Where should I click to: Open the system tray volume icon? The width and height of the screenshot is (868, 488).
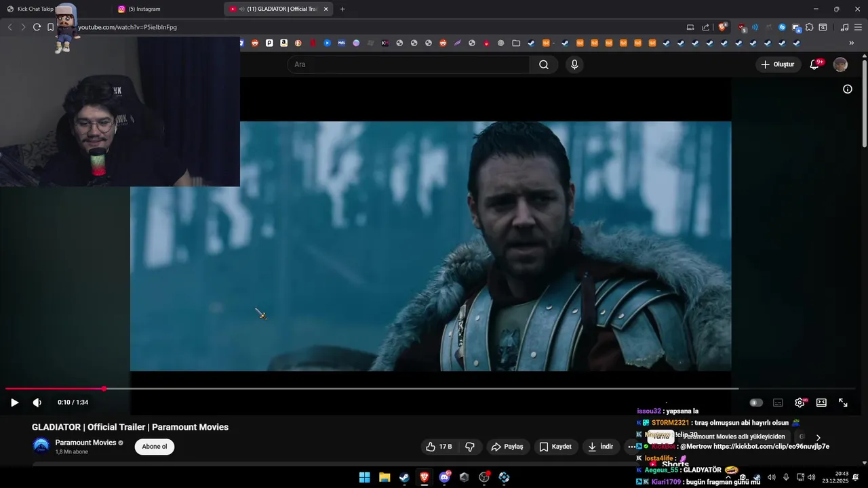[x=811, y=477]
